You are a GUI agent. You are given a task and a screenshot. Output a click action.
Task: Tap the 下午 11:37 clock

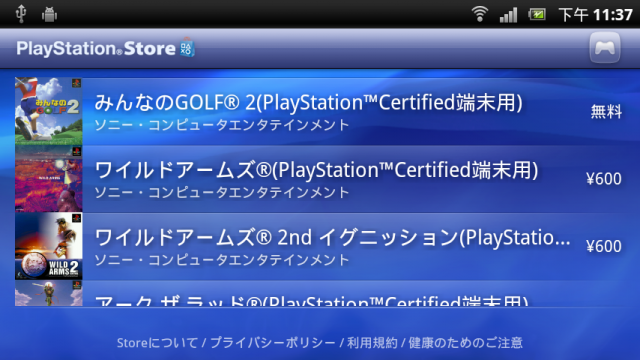(596, 15)
